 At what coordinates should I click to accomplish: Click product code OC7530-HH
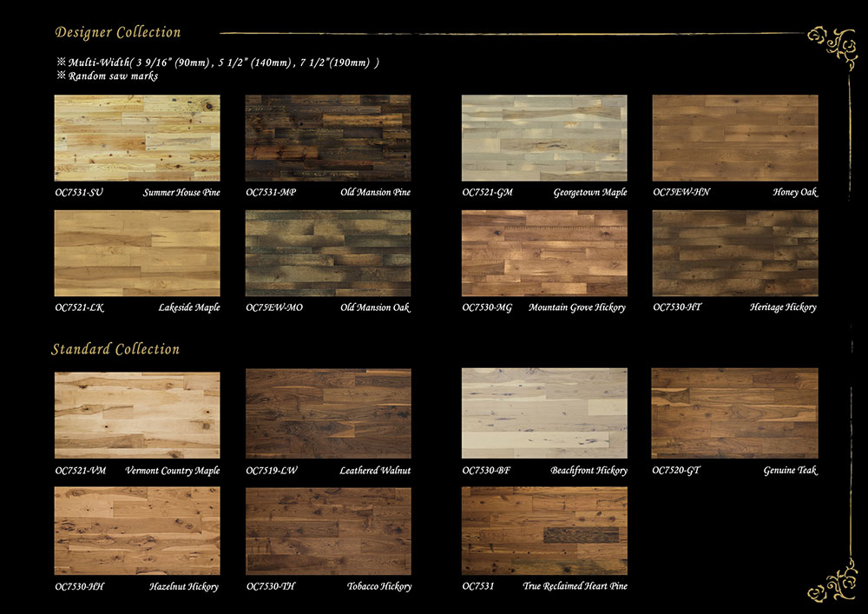tap(79, 587)
